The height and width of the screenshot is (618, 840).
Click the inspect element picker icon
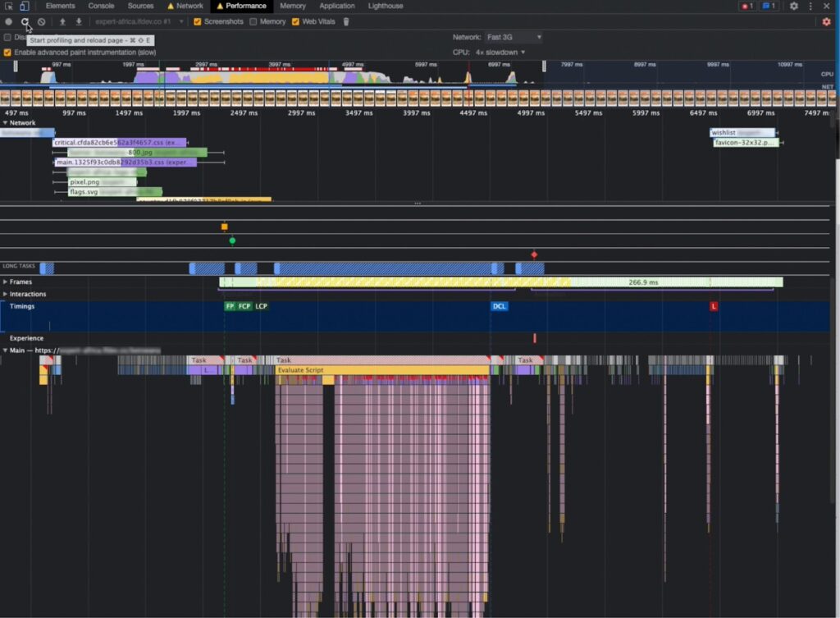pyautogui.click(x=8, y=6)
